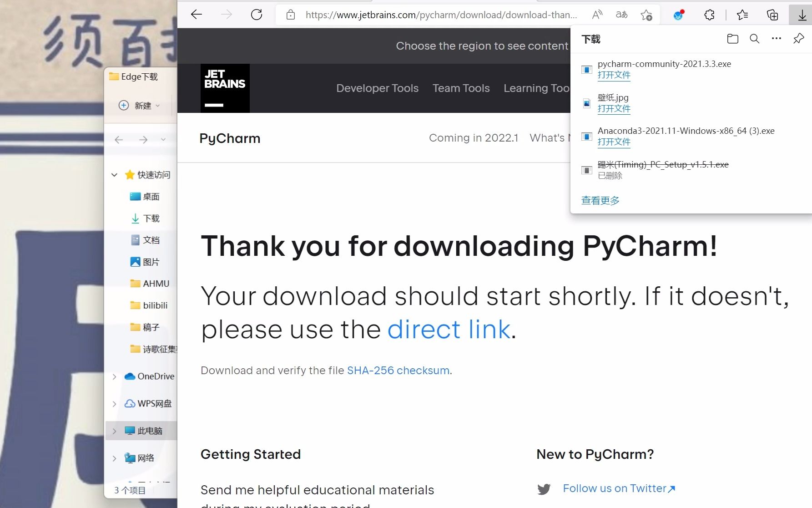812x508 pixels.
Task: Open file for pycharm-community-2021.3.3.exe
Action: click(614, 75)
